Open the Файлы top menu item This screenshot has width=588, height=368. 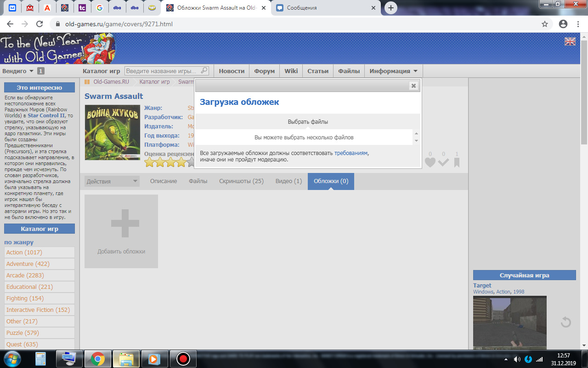coord(349,71)
